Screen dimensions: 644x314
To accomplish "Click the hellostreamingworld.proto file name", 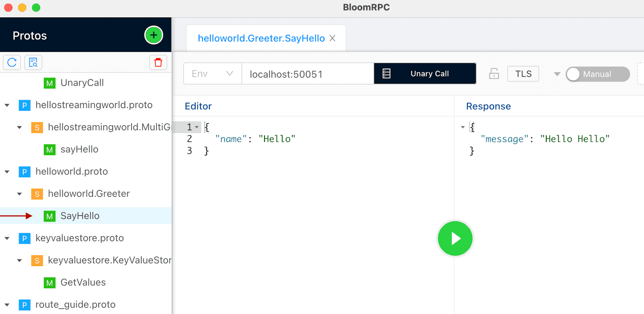I will 94,105.
